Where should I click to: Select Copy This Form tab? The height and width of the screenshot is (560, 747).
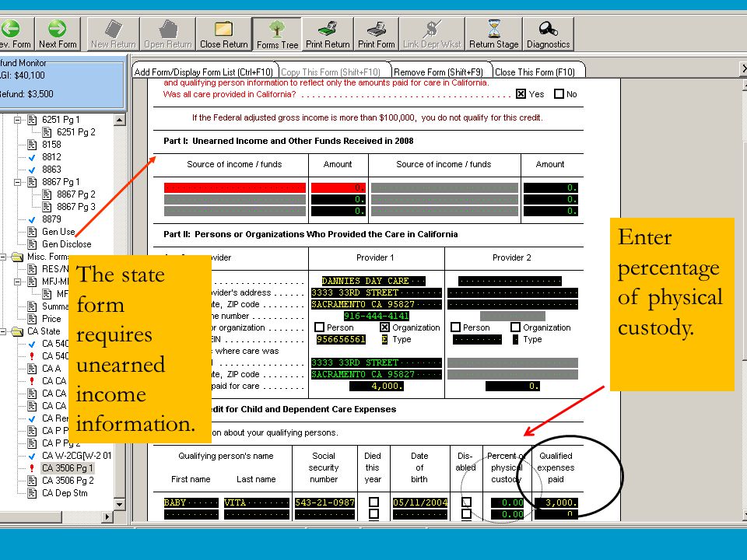[x=331, y=72]
